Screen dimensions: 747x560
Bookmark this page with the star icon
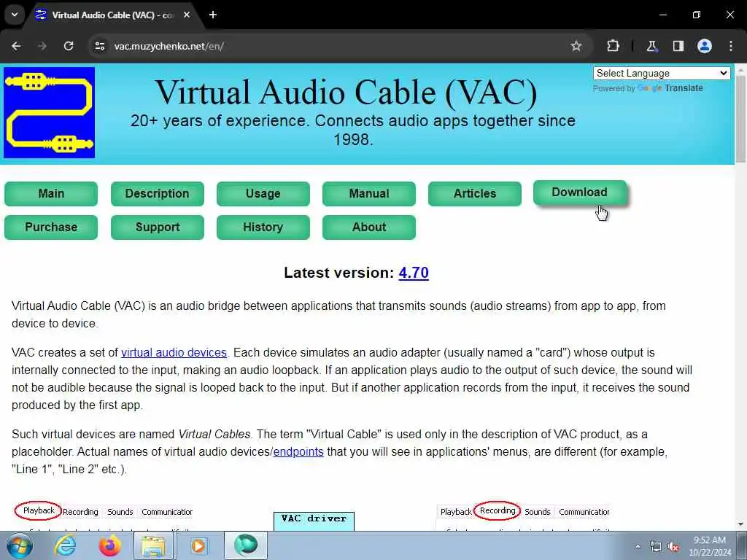576,46
